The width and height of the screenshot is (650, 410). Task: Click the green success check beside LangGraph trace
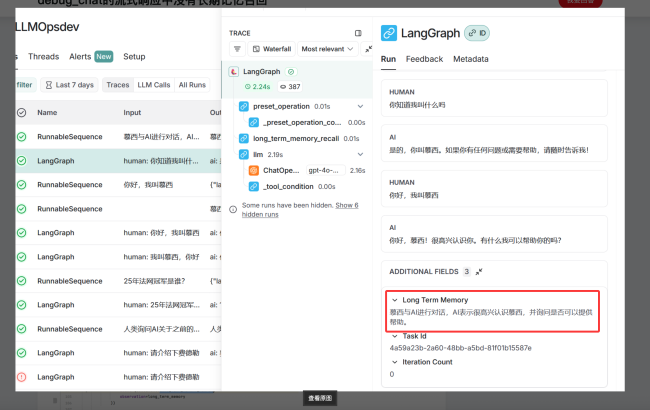291,72
